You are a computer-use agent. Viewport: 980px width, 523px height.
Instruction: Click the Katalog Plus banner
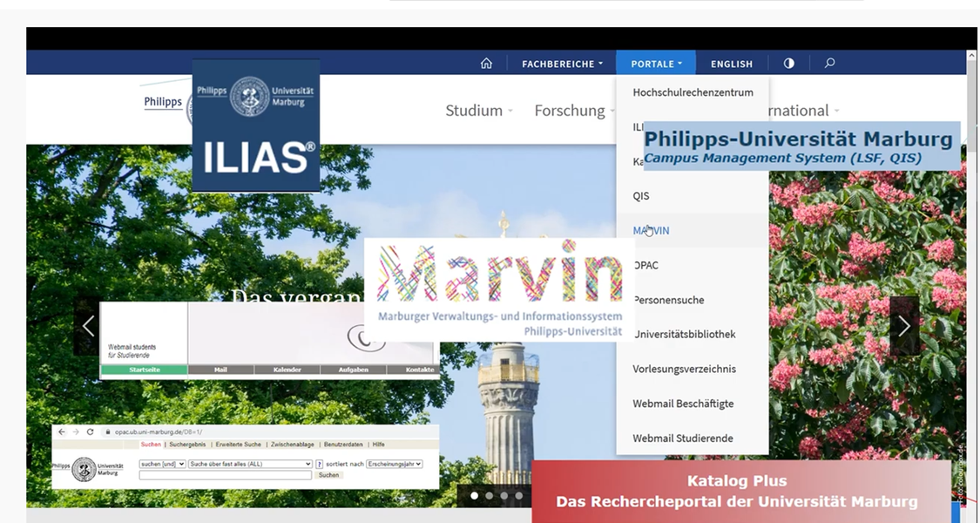click(740, 492)
